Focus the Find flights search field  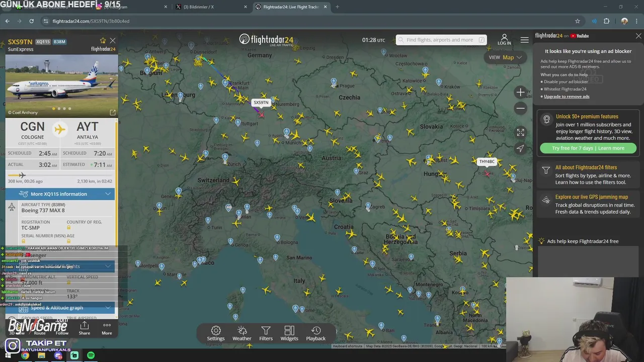click(x=441, y=40)
